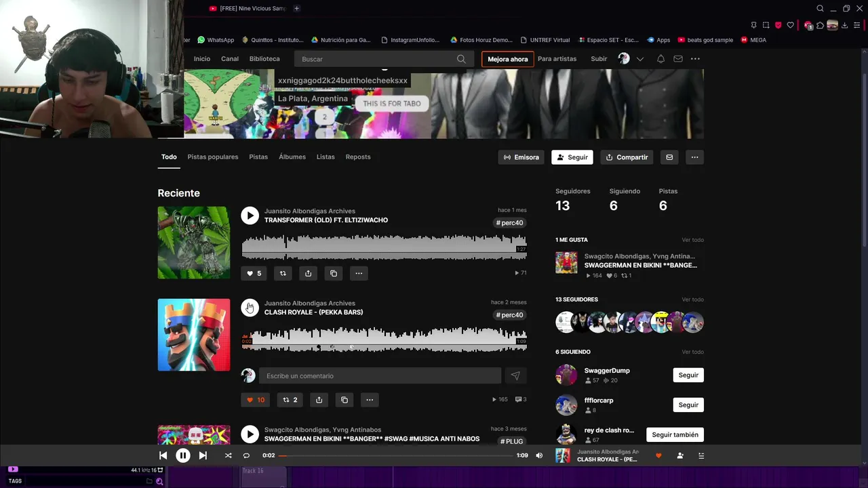Screen dimensions: 868x488
Task: Open the #perc40 tag on TRANSFORMER track
Action: tap(510, 223)
